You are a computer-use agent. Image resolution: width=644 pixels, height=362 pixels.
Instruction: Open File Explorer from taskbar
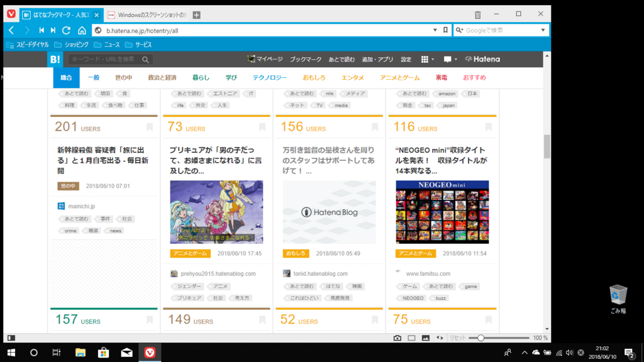[80, 353]
